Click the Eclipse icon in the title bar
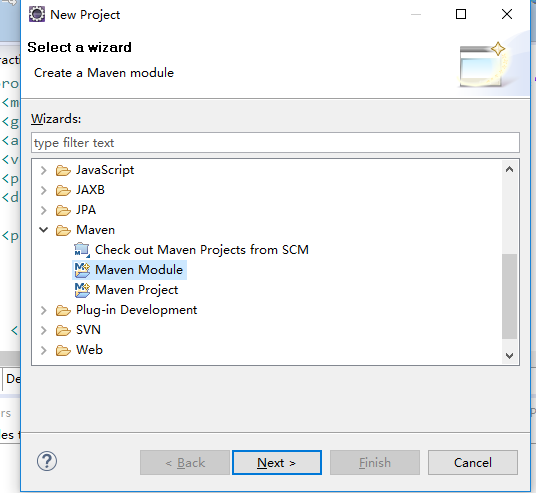 pyautogui.click(x=37, y=15)
